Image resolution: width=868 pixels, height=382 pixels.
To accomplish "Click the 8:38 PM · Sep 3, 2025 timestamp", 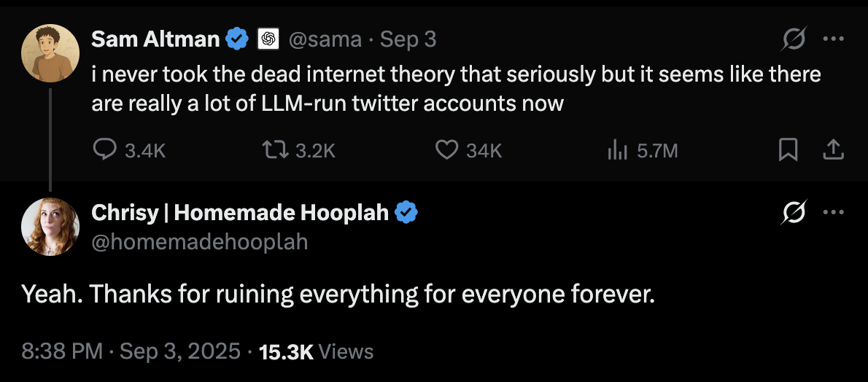I will (x=131, y=351).
